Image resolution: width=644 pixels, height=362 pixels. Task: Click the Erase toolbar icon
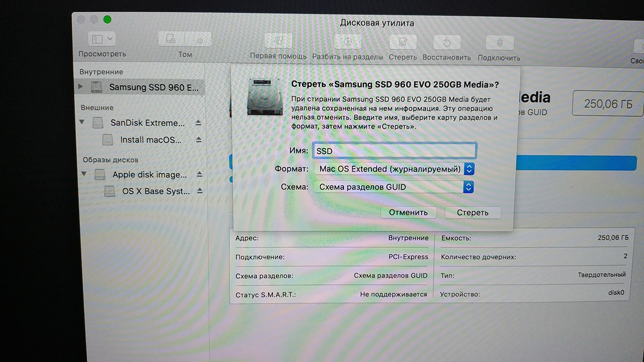pos(403,42)
